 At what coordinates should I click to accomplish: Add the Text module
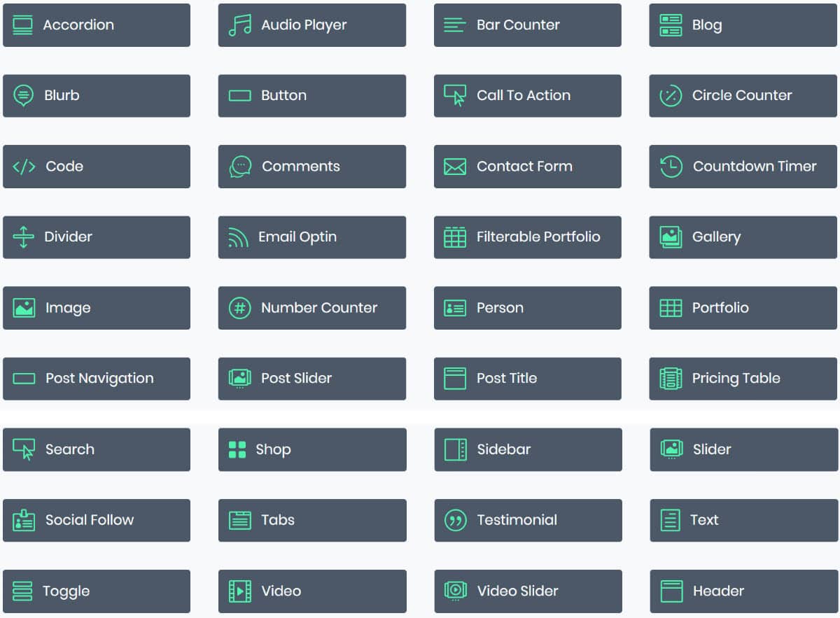(744, 521)
